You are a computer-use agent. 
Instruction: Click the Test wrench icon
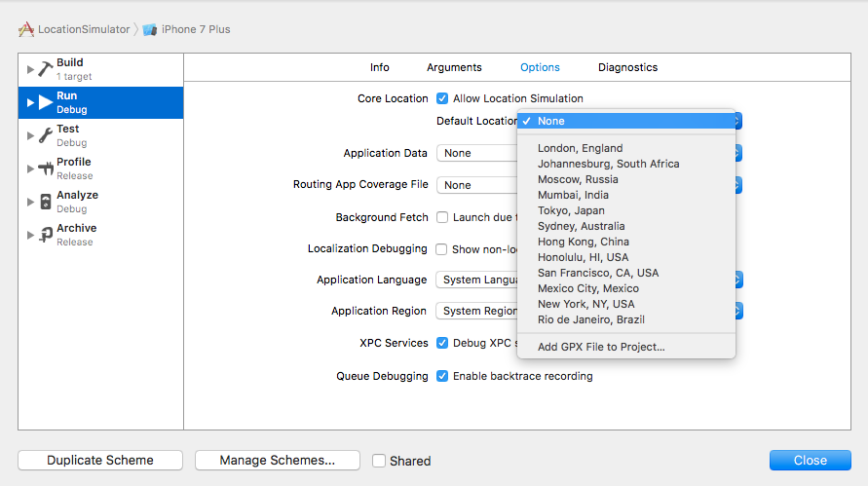click(x=46, y=135)
